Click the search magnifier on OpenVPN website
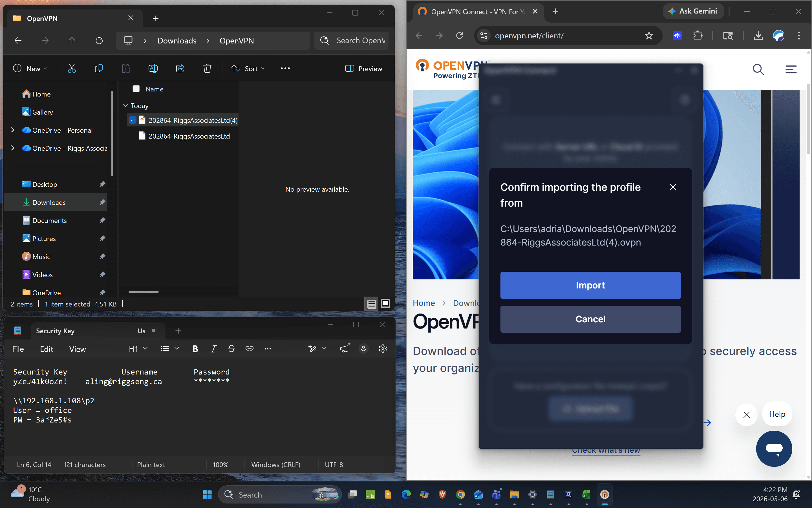The height and width of the screenshot is (508, 812). 758,69
